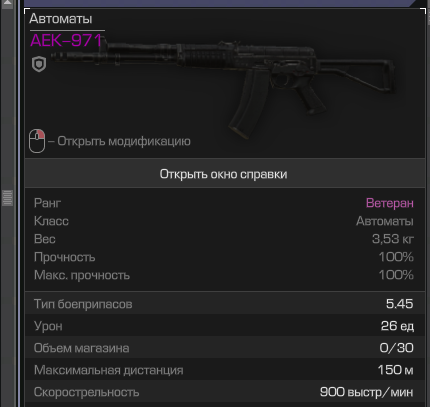Click the scrollbar grip handle
The width and height of the screenshot is (430, 407).
pyautogui.click(x=7, y=198)
